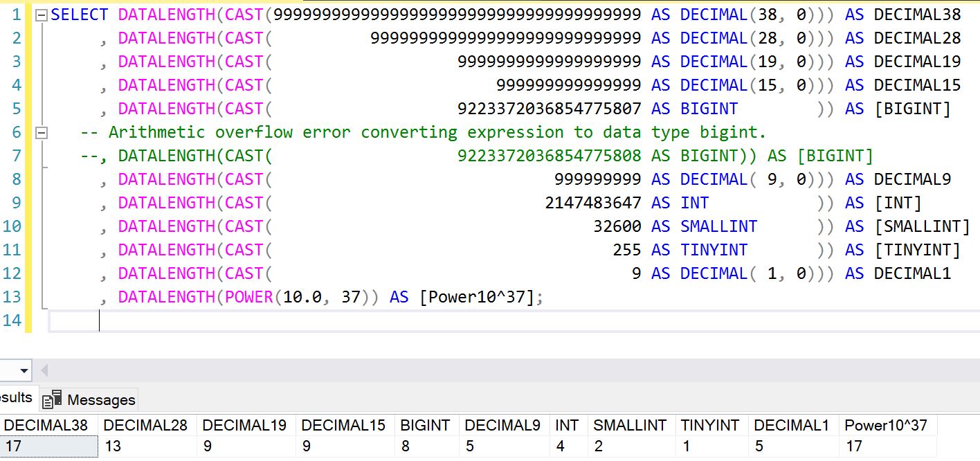Select the SMALLINT column header
The width and height of the screenshot is (980, 461).
tap(631, 425)
